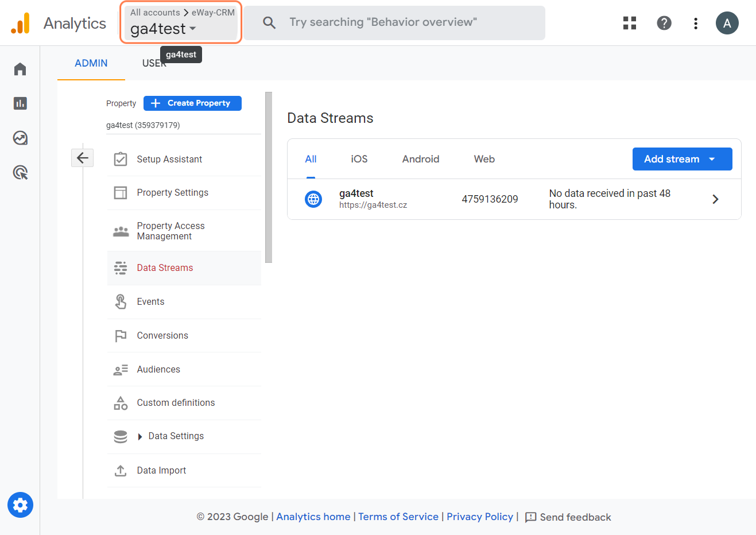
Task: Click the Setup Assistant checkbox icon
Action: [x=121, y=159]
